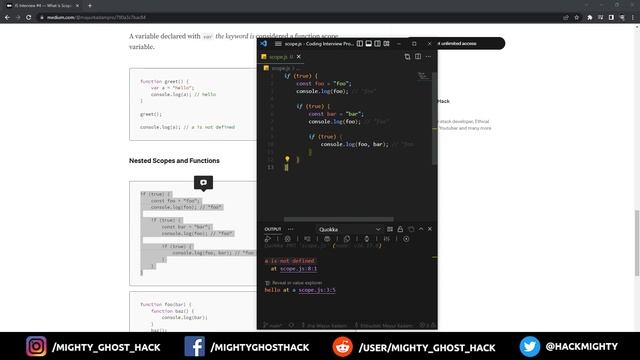Close the output panel
This screenshot has height=360, width=640.
(430, 229)
